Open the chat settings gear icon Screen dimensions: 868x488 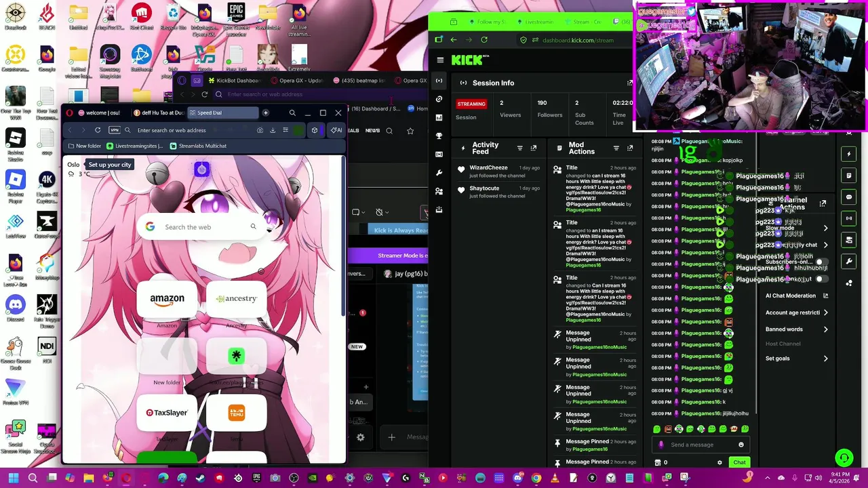tap(719, 462)
